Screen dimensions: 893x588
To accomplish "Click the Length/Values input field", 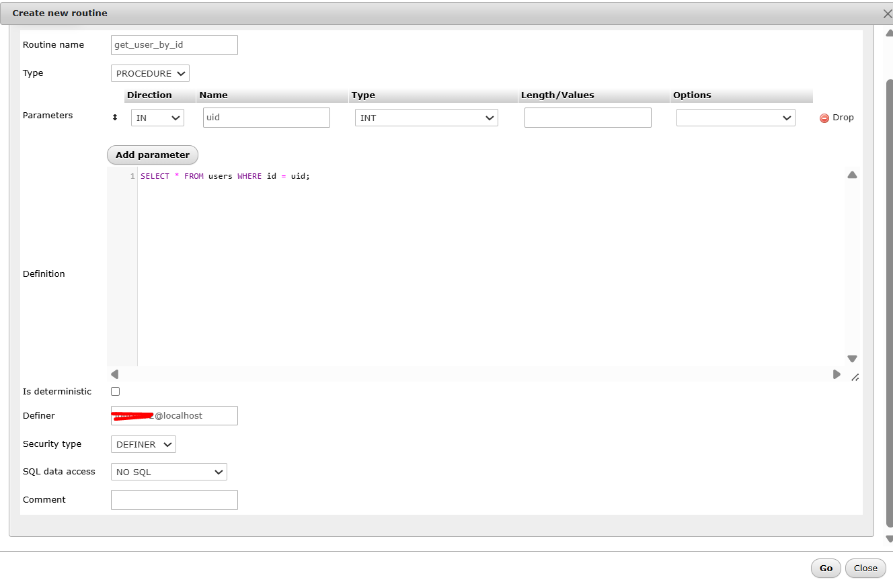I will click(588, 118).
